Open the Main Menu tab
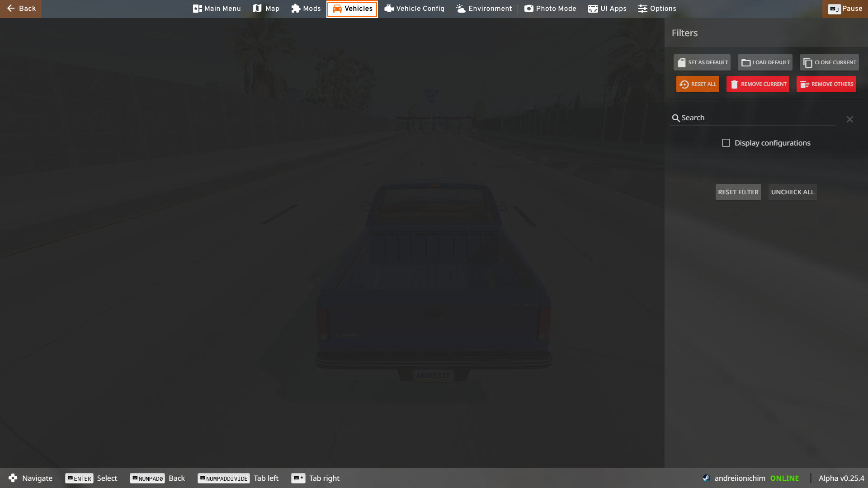Image resolution: width=868 pixels, height=488 pixels. coord(217,9)
